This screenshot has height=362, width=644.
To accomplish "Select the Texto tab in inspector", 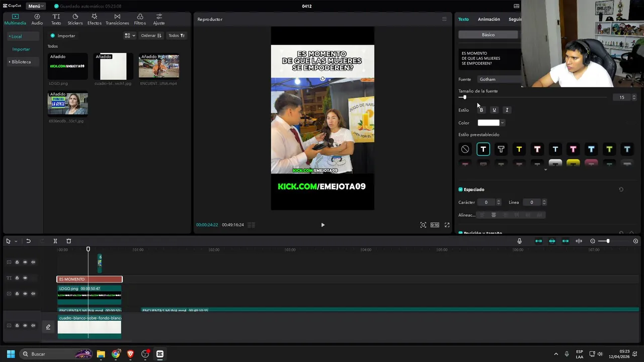I will coord(463,19).
